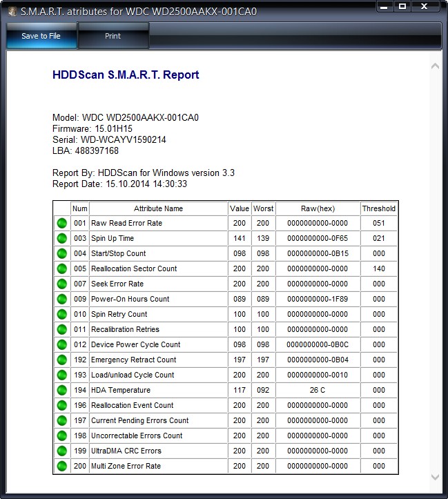Click the scroll down arrow

click(x=435, y=477)
